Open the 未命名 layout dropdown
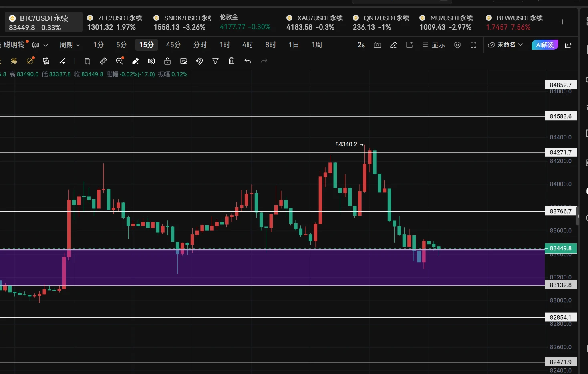This screenshot has height=374, width=588. coord(505,45)
